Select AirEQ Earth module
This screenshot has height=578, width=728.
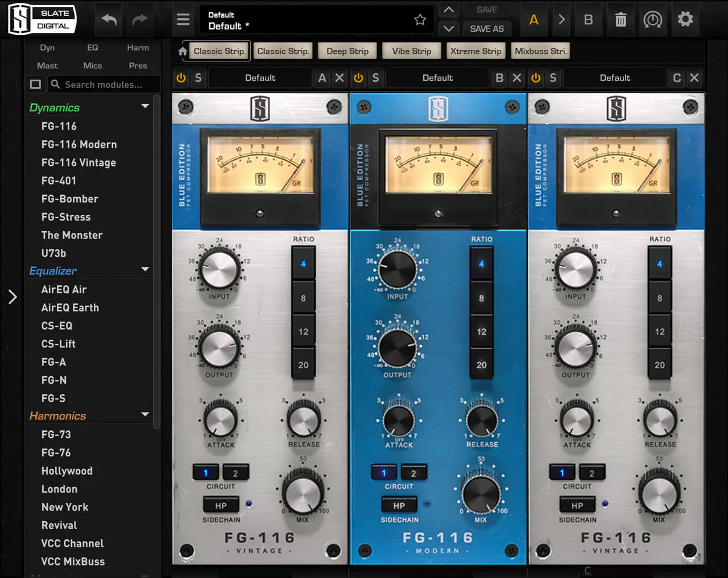70,307
